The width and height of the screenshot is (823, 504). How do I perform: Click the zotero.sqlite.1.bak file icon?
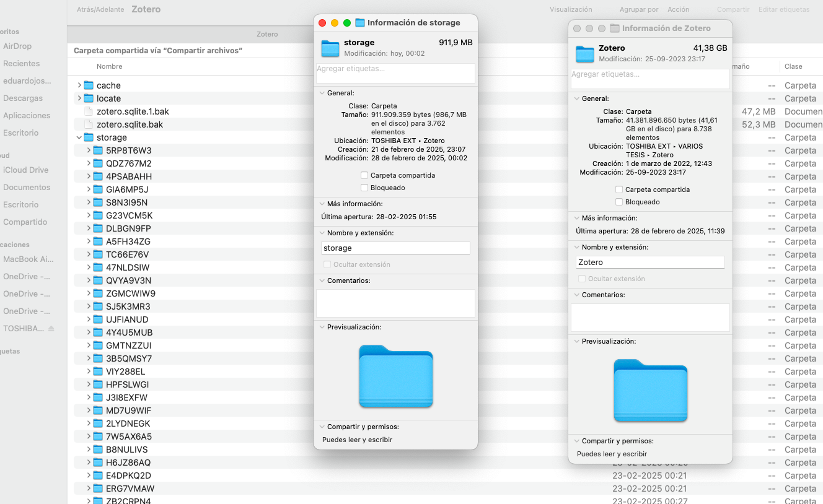(x=88, y=111)
